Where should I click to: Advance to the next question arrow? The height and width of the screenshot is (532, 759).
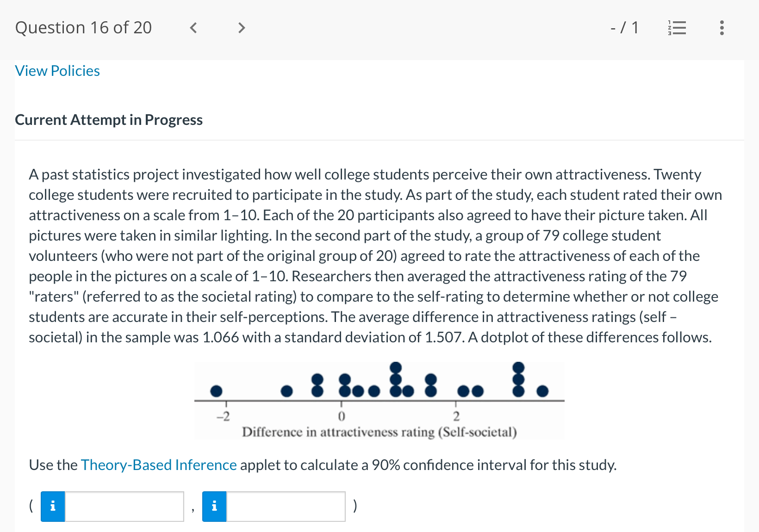click(x=241, y=28)
